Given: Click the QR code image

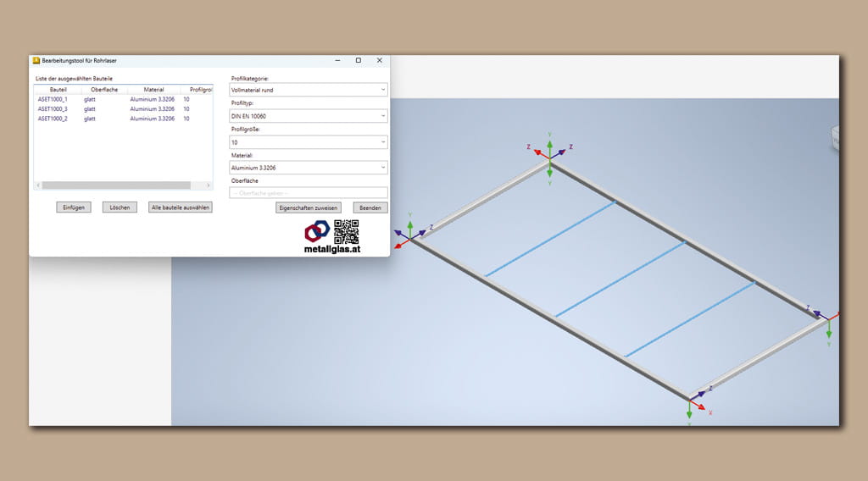Looking at the screenshot, I should click(346, 231).
